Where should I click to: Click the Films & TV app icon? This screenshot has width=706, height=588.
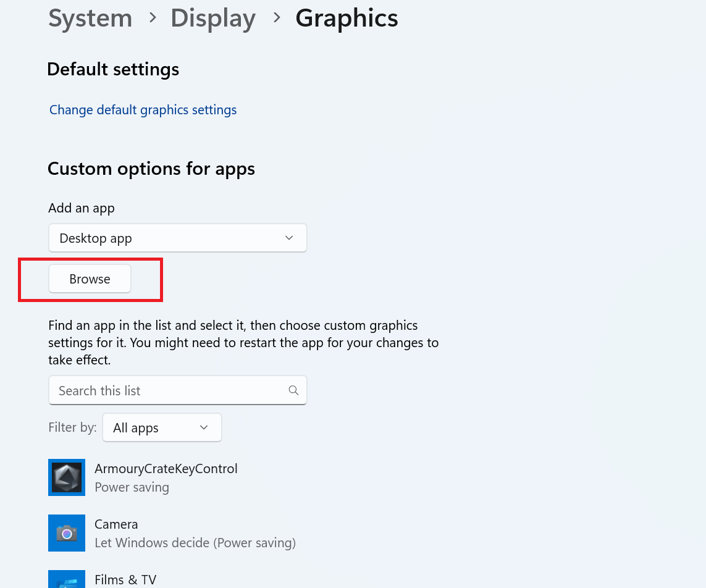(x=67, y=579)
